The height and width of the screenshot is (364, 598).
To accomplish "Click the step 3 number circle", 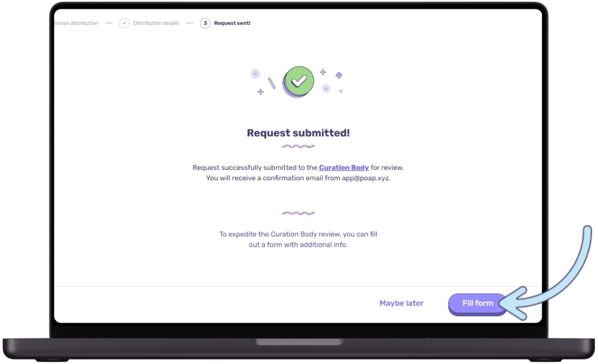I will click(205, 23).
